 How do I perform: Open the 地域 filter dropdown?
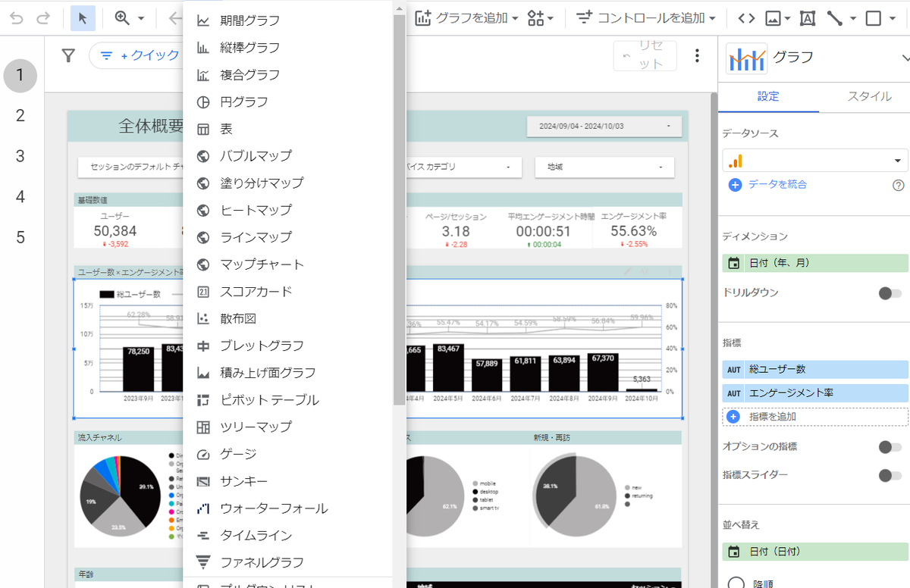604,167
